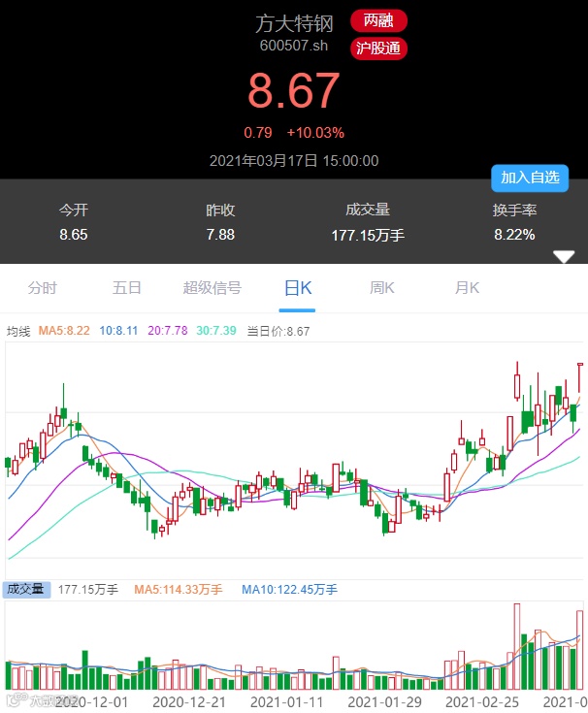
Task: Click the 0.79 price change value
Action: pyautogui.click(x=258, y=133)
